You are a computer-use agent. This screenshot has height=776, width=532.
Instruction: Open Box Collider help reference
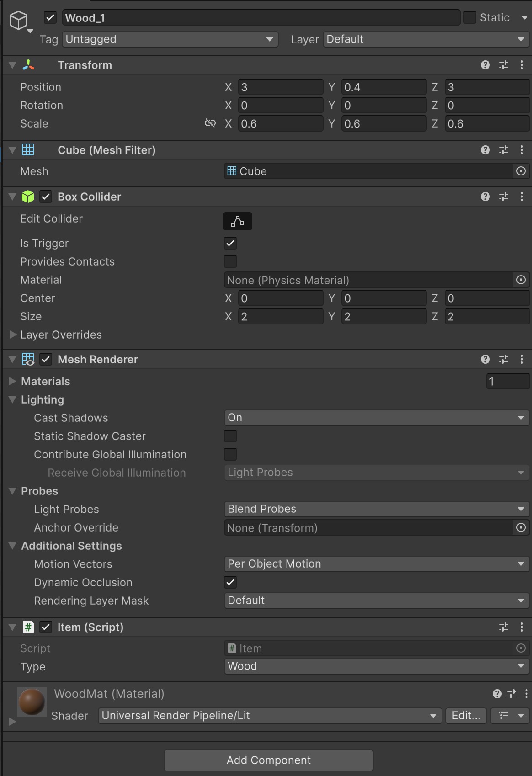coord(485,197)
